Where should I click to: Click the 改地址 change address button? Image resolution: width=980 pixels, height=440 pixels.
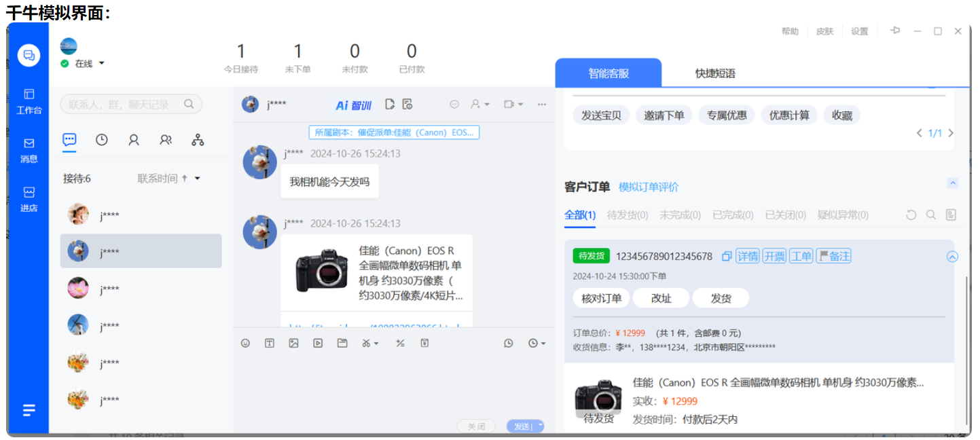click(x=661, y=298)
